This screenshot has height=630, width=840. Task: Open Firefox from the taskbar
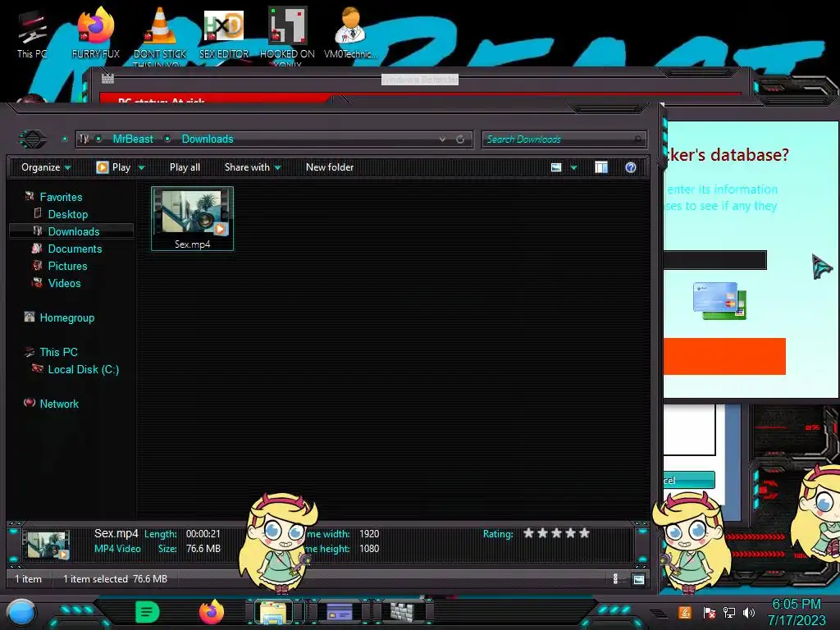coord(212,612)
